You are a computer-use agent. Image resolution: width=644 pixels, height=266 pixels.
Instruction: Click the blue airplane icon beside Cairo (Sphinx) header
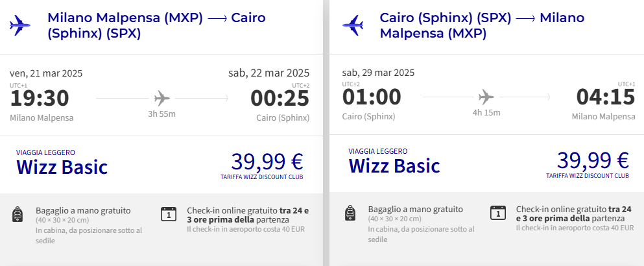352,25
